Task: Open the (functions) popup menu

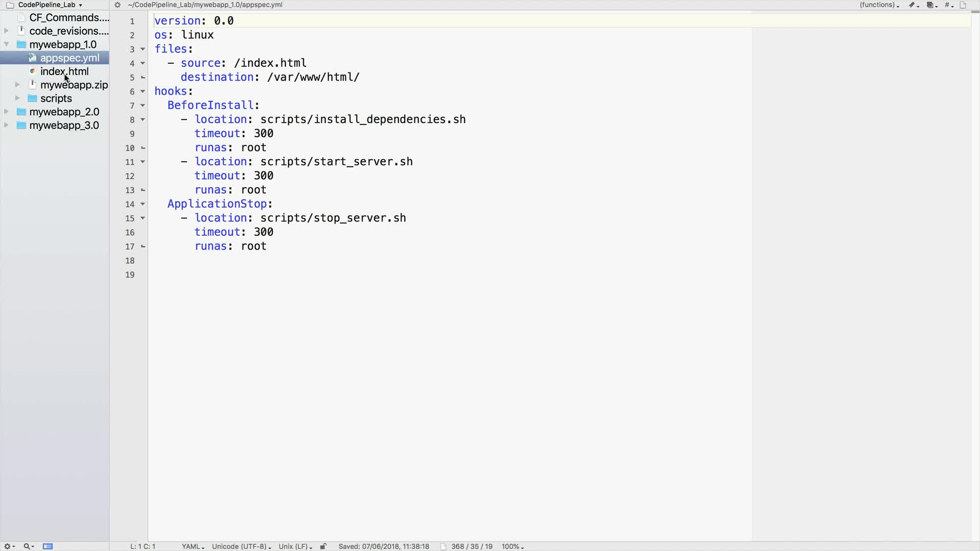Action: click(879, 5)
